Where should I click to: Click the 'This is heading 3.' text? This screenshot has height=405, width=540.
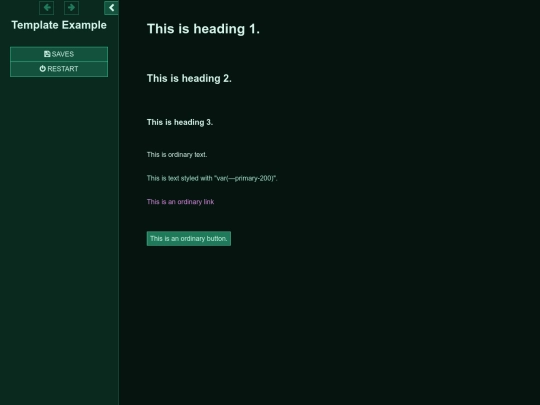(180, 122)
